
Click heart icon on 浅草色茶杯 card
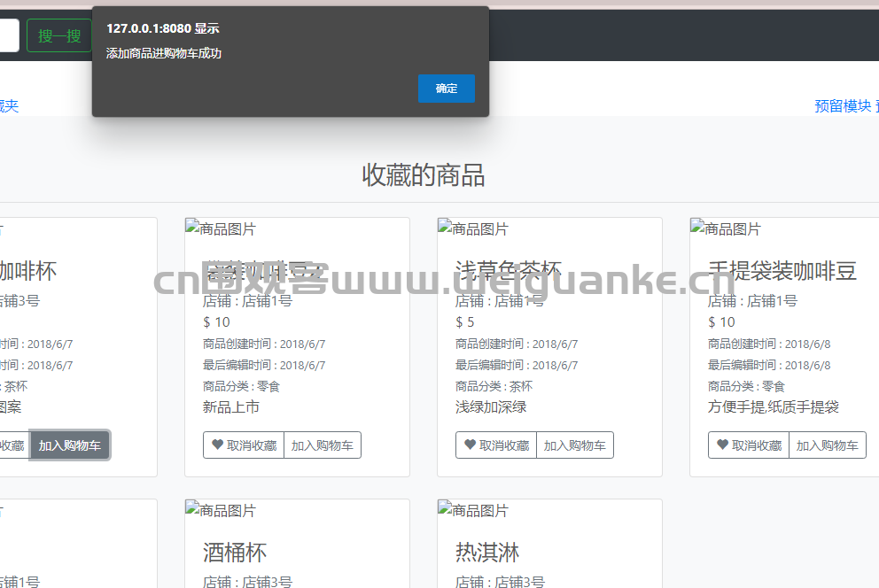click(471, 445)
